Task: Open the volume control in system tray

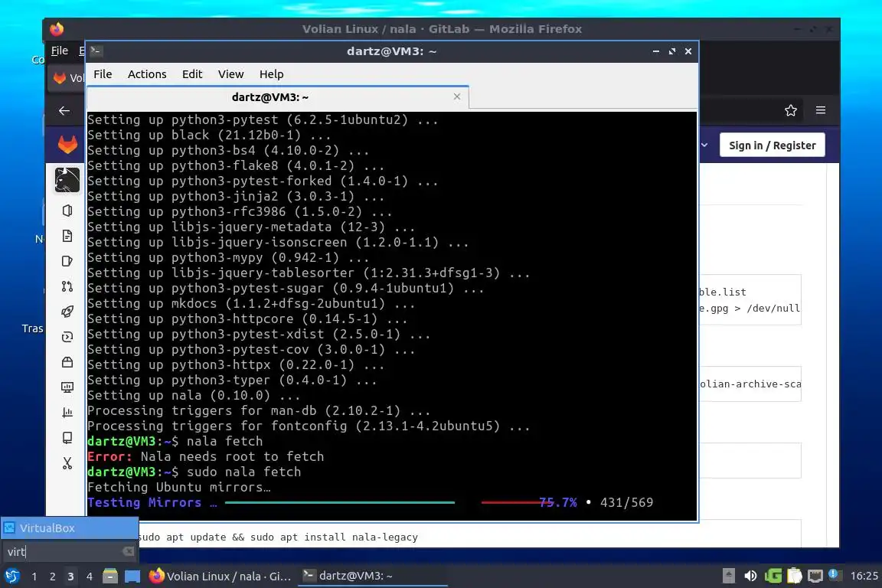Action: click(x=750, y=576)
